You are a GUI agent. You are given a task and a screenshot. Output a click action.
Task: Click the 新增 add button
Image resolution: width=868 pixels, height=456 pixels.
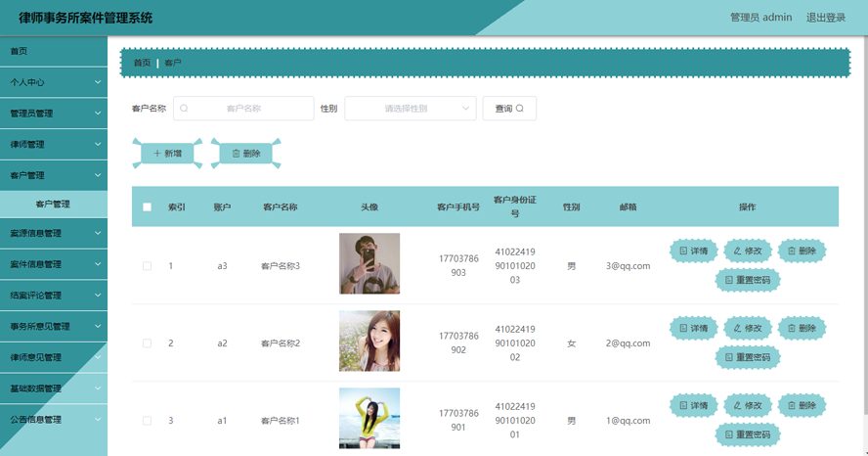[167, 154]
